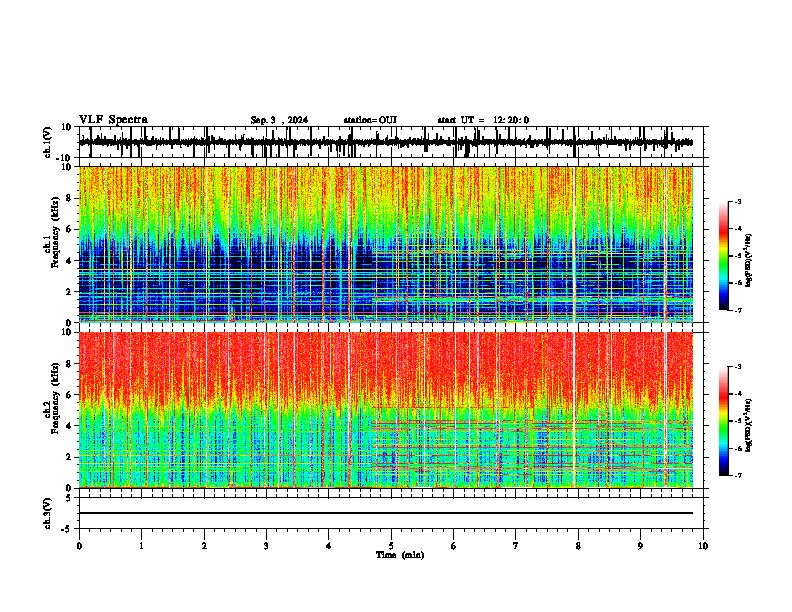The image size is (792, 612).
Task: Click the ch.1 frequency spectrogram plot
Action: pos(386,244)
